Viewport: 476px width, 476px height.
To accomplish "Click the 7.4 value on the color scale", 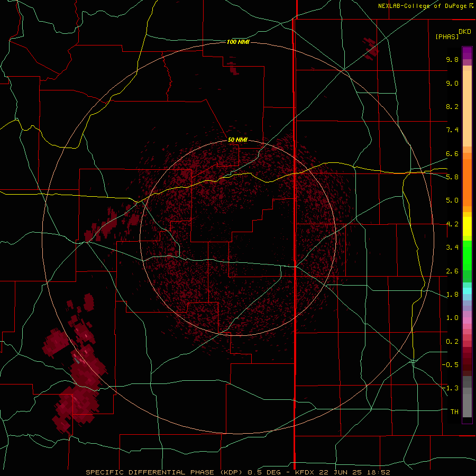I will [452, 130].
